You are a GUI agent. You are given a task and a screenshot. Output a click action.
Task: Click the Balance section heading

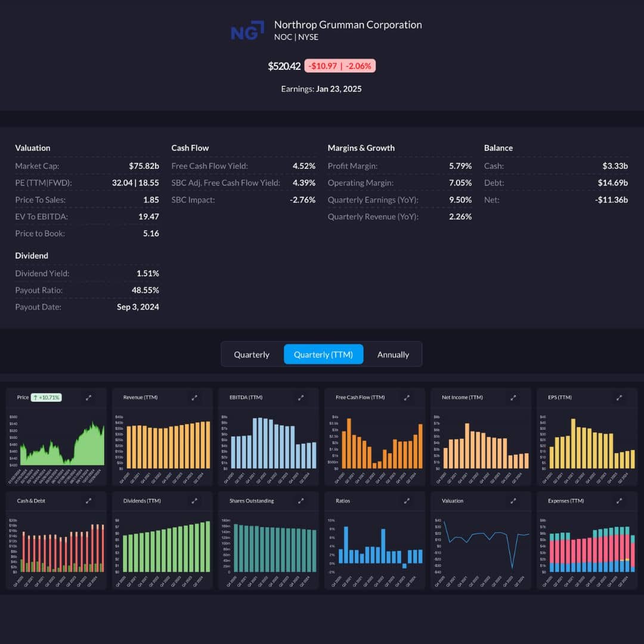pyautogui.click(x=498, y=148)
